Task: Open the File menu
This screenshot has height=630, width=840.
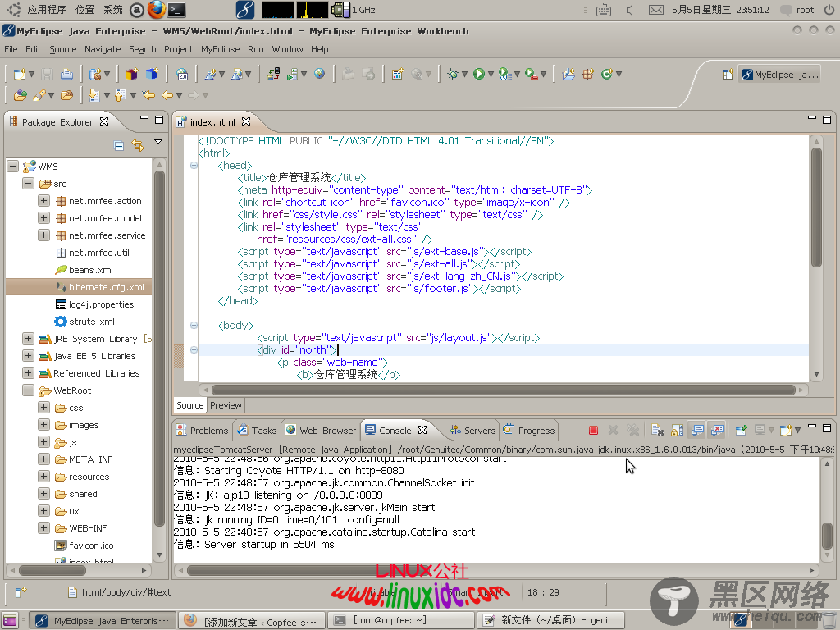Action: click(11, 49)
